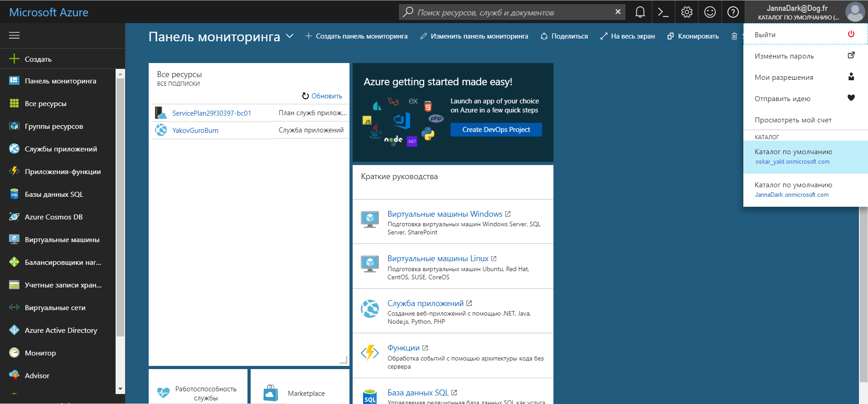Open YakovGuroBurn resource link
868x404 pixels.
(195, 130)
